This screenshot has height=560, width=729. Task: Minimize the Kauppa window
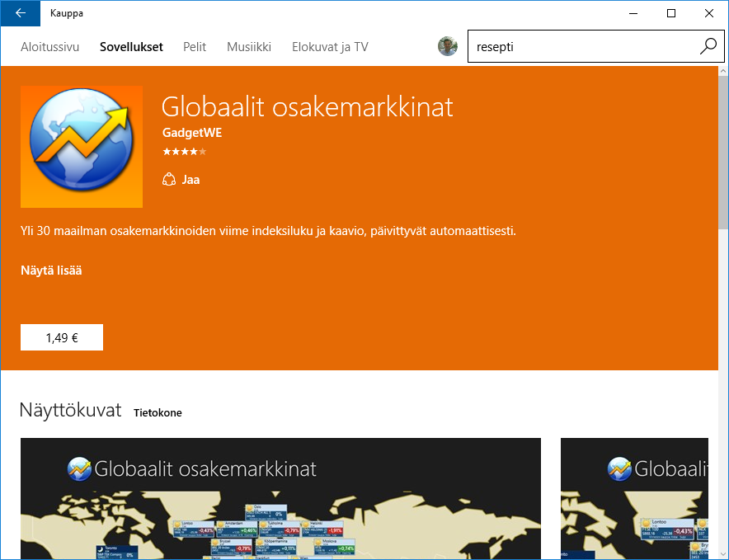pos(633,13)
